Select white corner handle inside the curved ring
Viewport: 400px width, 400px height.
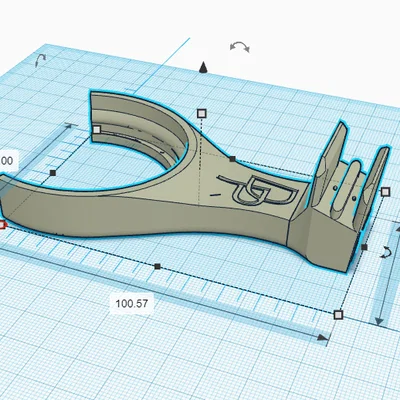pyautogui.click(x=97, y=129)
